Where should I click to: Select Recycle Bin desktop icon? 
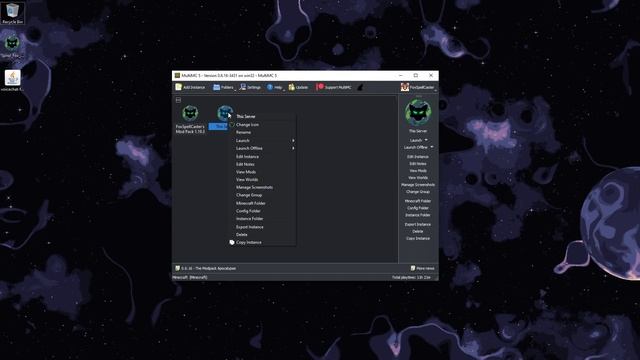click(12, 13)
